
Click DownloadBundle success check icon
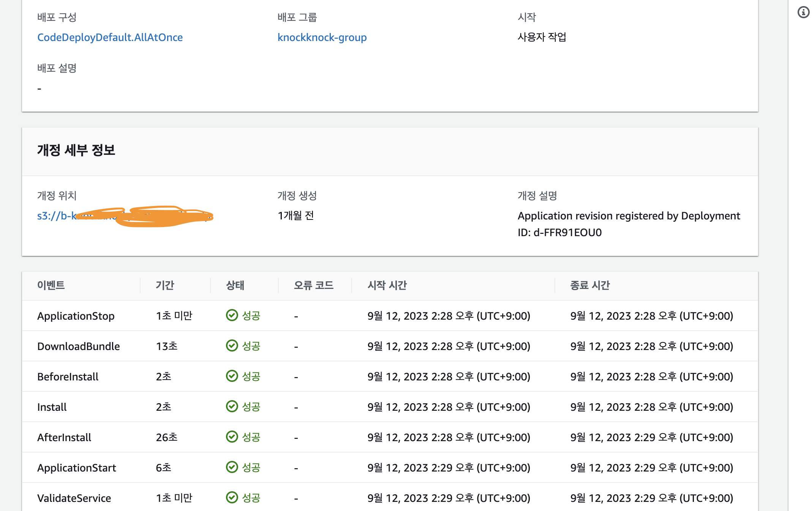pos(232,346)
